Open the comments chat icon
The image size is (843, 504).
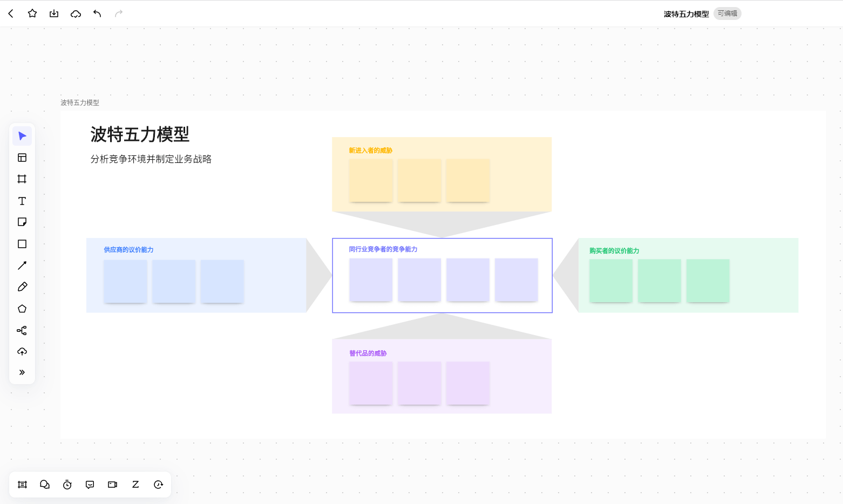tap(45, 485)
